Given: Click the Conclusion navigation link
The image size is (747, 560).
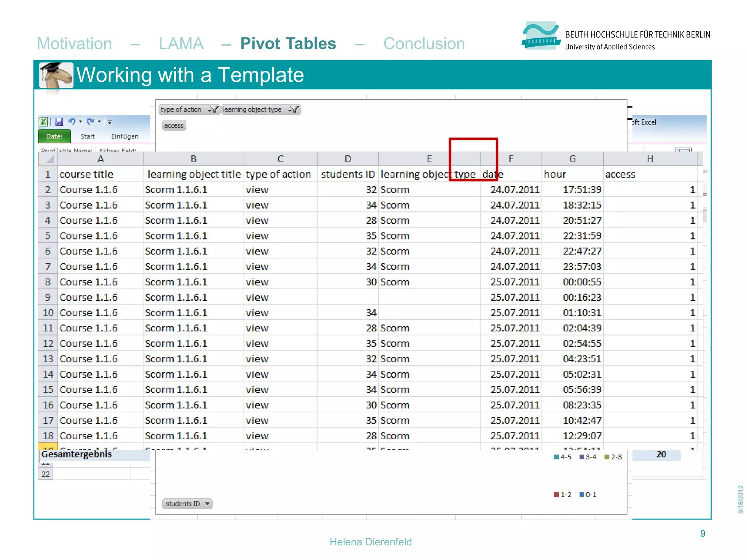Looking at the screenshot, I should click(424, 44).
